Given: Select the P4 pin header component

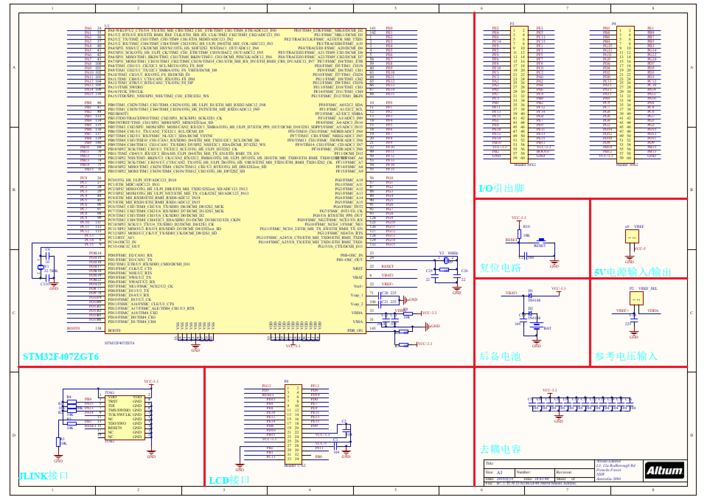Looking at the screenshot, I should (x=625, y=94).
